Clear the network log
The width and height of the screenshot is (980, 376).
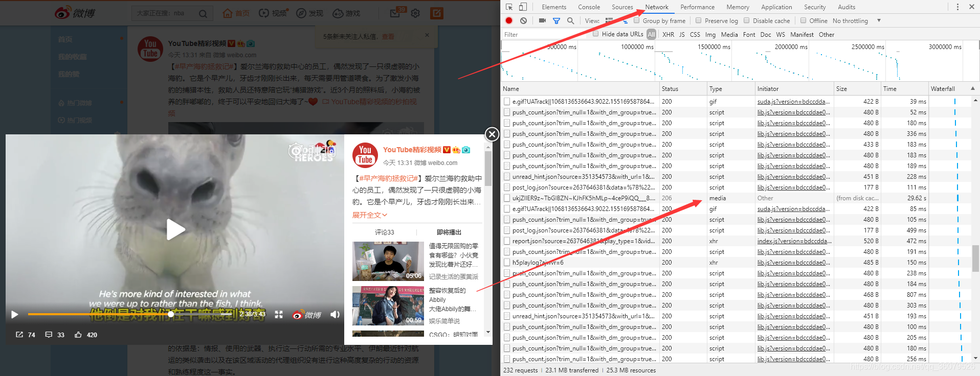523,20
